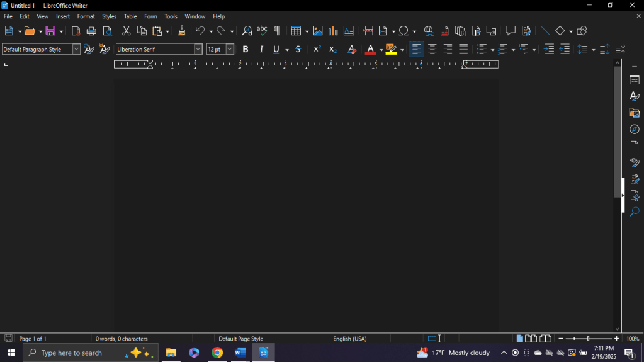Open the Format menu

[86, 16]
